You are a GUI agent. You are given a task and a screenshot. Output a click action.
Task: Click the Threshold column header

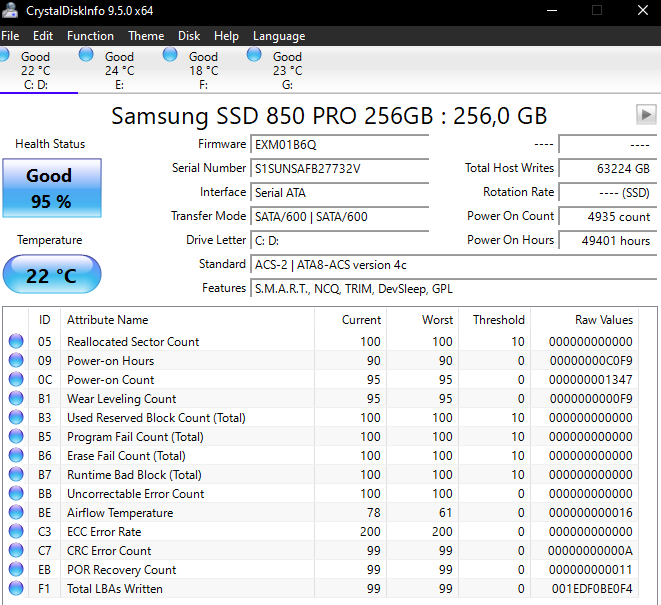494,320
